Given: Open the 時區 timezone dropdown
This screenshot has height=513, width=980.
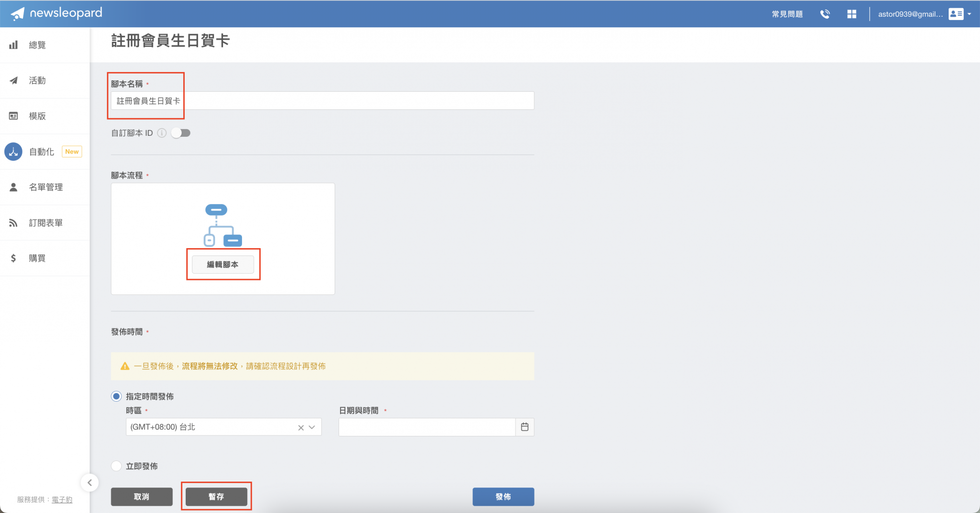Looking at the screenshot, I should click(223, 427).
